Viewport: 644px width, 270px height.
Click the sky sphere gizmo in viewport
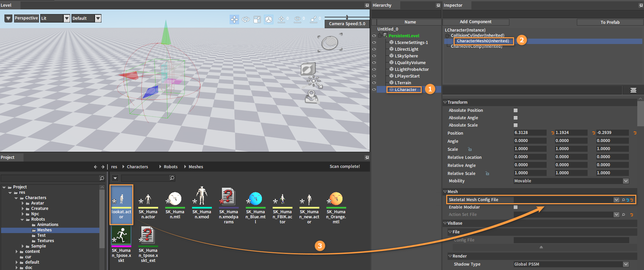330,43
